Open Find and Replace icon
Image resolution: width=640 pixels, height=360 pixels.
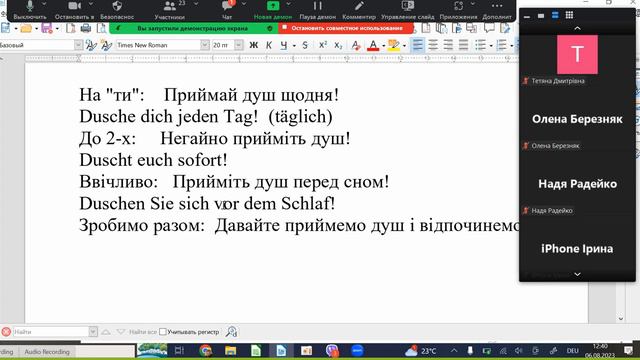point(231,332)
